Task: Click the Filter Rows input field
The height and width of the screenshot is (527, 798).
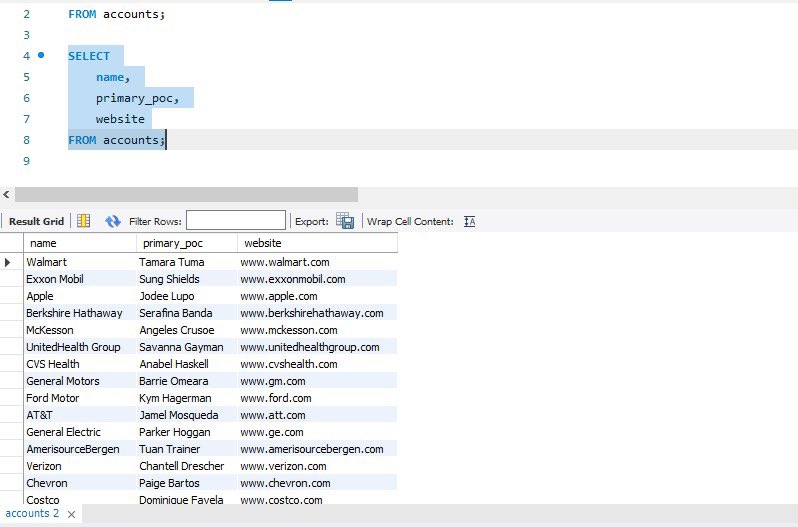Action: tap(236, 220)
